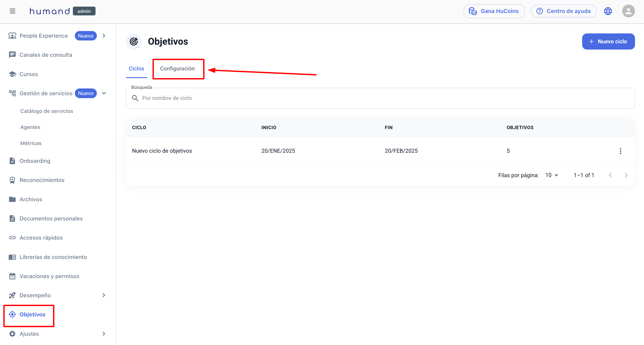
Task: Open the rows per page dropdown
Action: (552, 175)
